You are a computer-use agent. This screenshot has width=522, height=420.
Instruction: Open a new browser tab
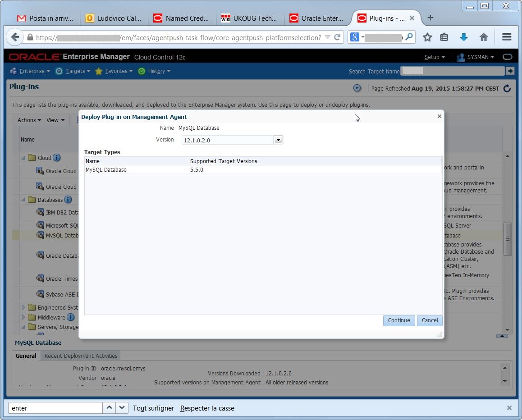430,18
